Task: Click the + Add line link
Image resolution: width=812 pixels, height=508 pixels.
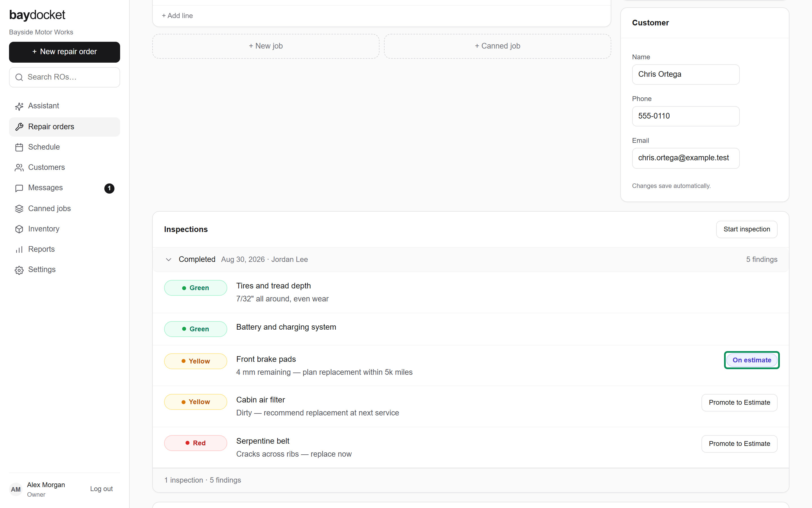Action: pyautogui.click(x=177, y=16)
